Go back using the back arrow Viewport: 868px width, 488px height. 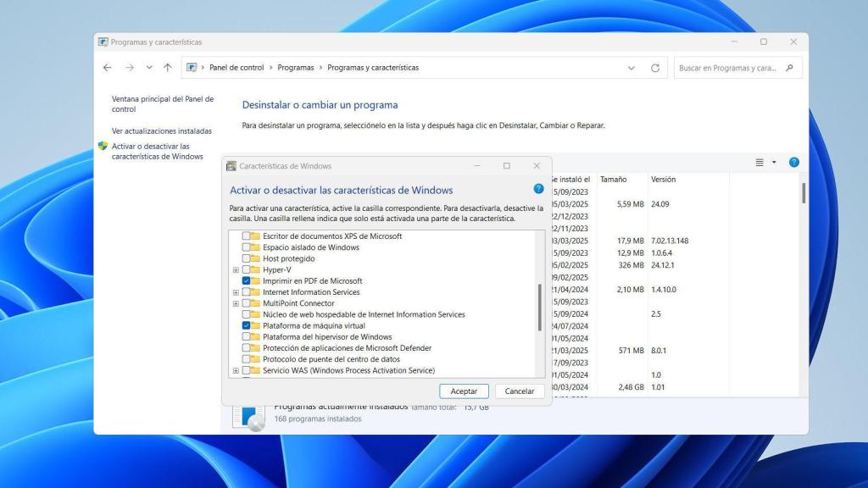click(x=108, y=68)
